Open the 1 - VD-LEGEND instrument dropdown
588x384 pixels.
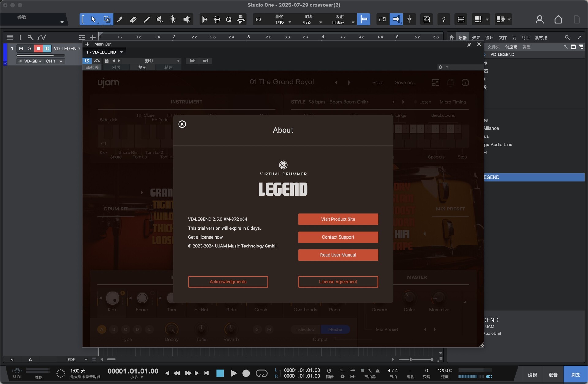(104, 52)
